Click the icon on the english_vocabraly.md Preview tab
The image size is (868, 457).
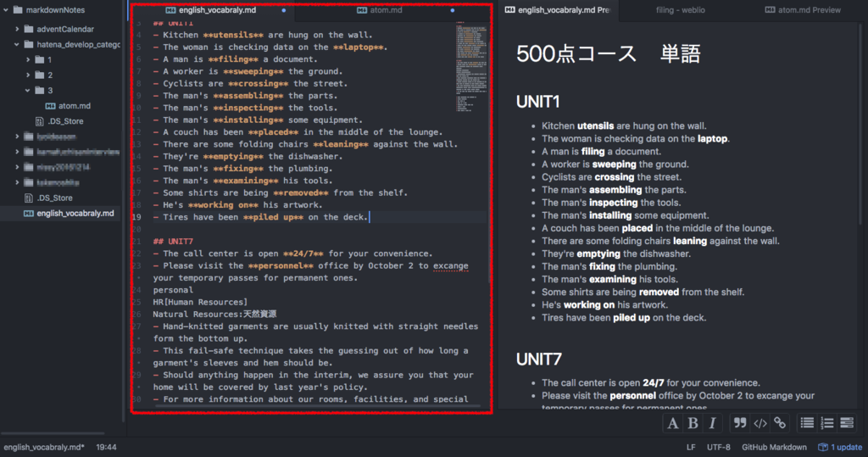point(510,10)
